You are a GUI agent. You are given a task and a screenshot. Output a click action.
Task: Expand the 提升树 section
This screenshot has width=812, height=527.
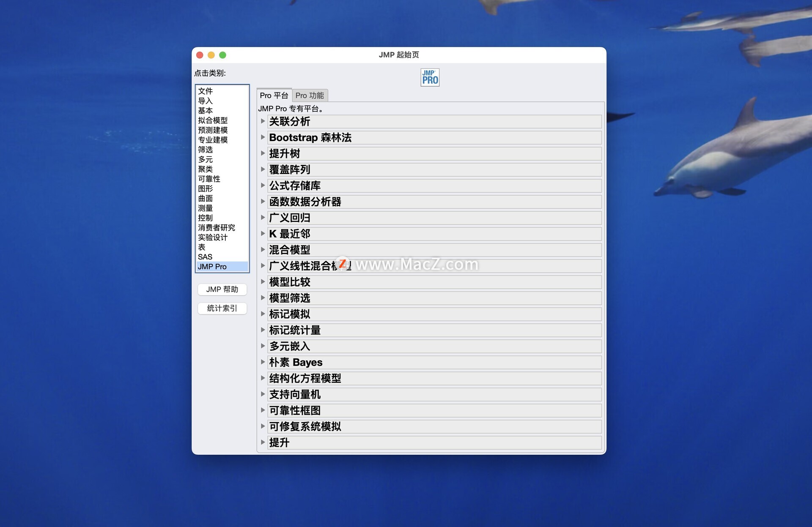263,153
